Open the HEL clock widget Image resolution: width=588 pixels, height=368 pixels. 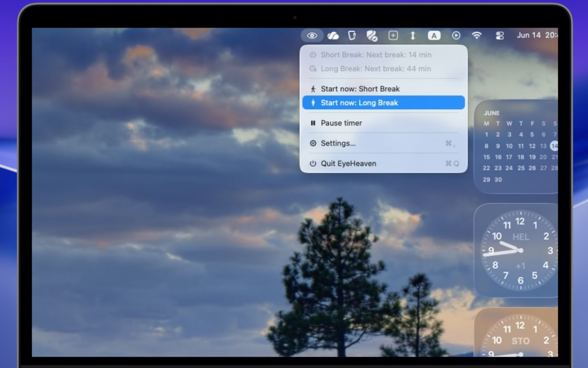pyautogui.click(x=516, y=250)
